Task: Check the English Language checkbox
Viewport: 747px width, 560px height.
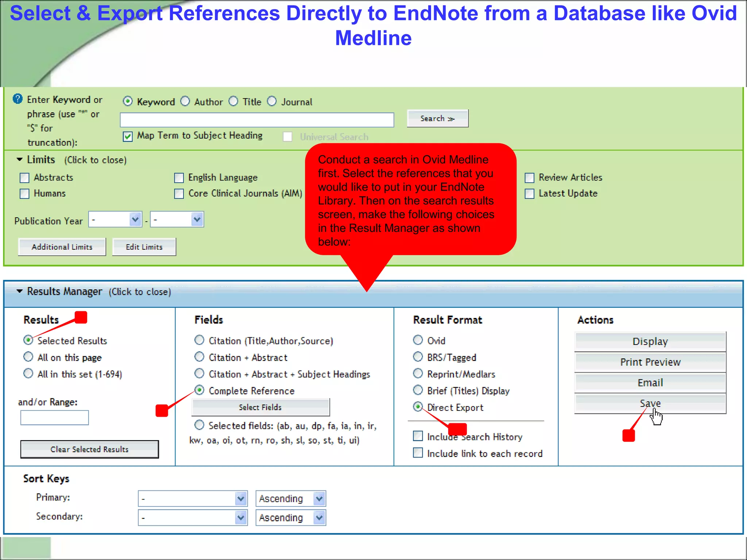Action: [x=179, y=178]
